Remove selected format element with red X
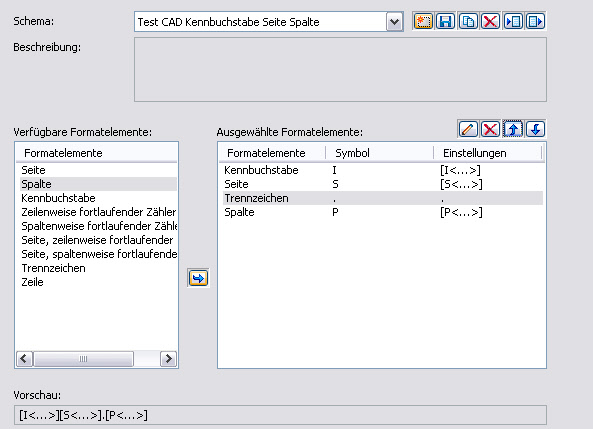This screenshot has height=429, width=593. pos(491,129)
